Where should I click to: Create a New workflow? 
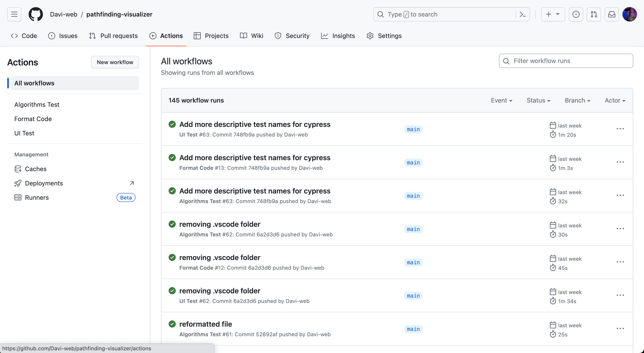115,62
